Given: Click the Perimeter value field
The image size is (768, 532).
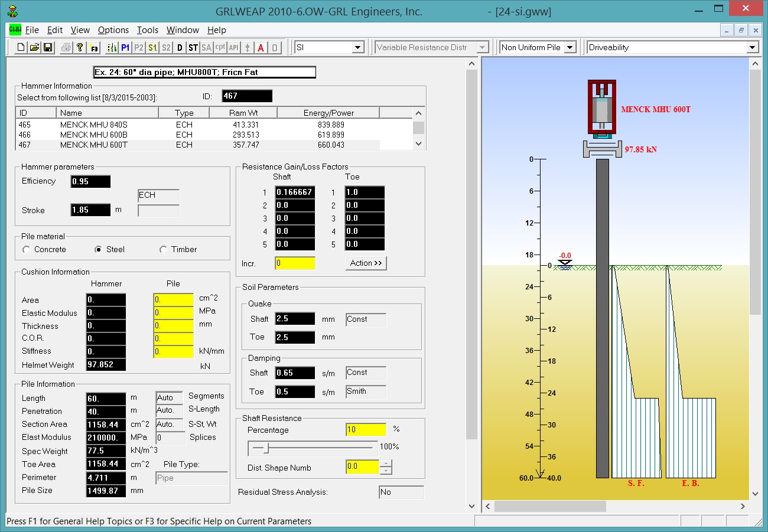Looking at the screenshot, I should coord(106,478).
